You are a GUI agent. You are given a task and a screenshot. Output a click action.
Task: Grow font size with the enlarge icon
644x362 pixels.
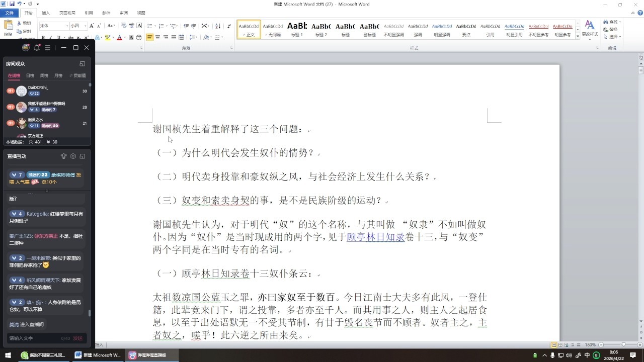(x=92, y=26)
